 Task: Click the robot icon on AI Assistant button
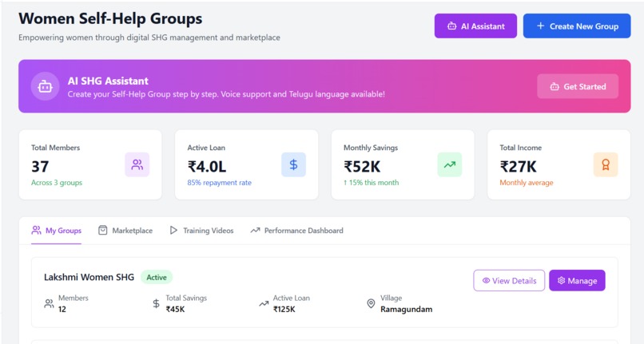[x=451, y=26]
